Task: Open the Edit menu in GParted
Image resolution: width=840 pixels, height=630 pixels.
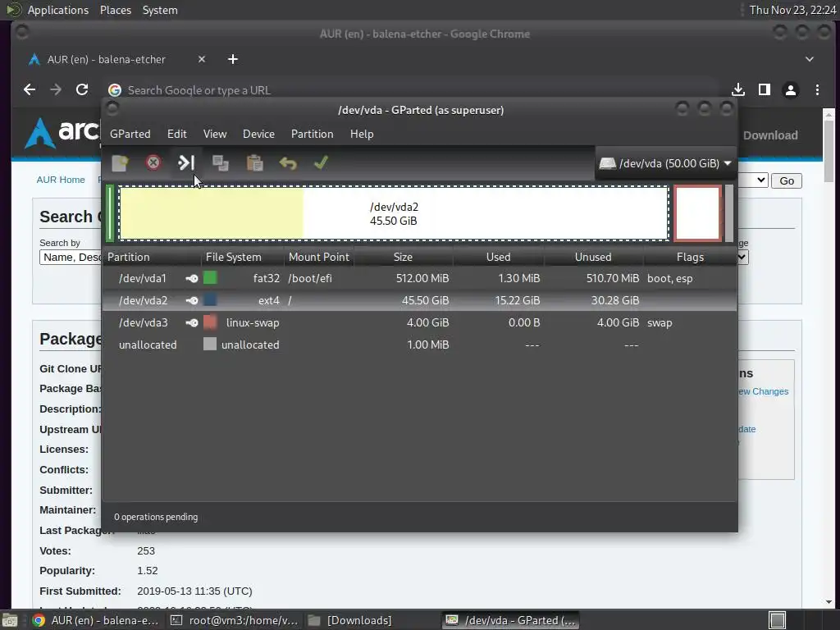Action: click(177, 134)
